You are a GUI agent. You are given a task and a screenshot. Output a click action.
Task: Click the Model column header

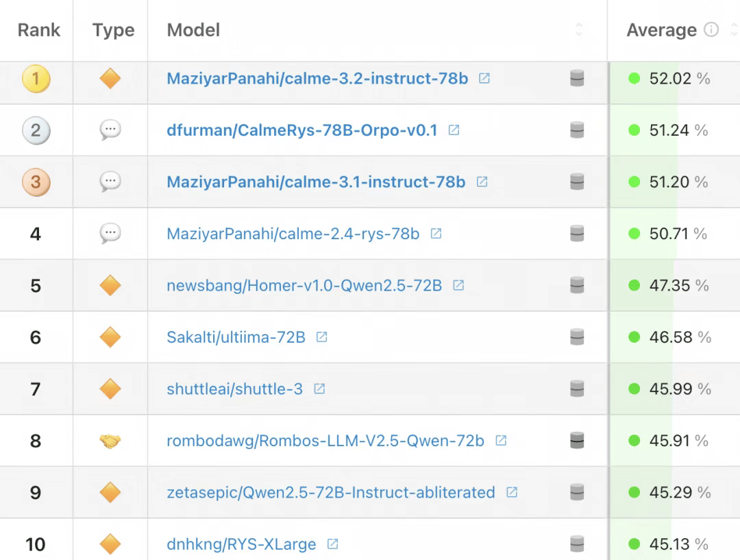(193, 29)
